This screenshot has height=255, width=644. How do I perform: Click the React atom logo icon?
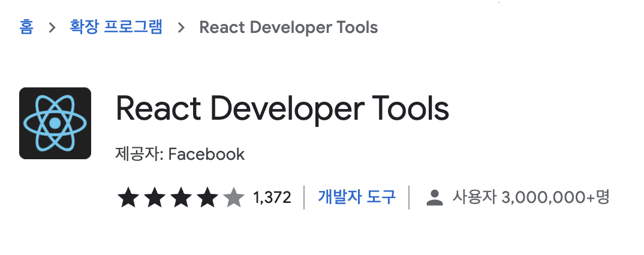55,123
